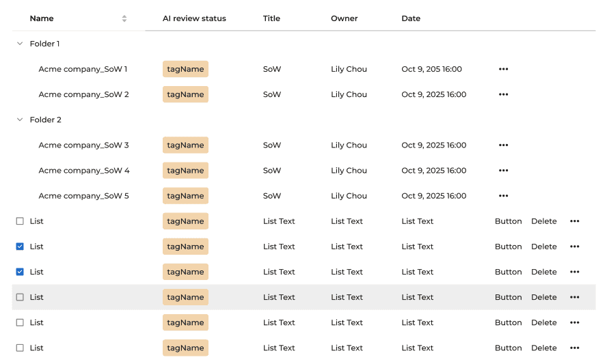The width and height of the screenshot is (607, 364).
Task: Open more options for Acme company_SoW 3
Action: tap(503, 145)
